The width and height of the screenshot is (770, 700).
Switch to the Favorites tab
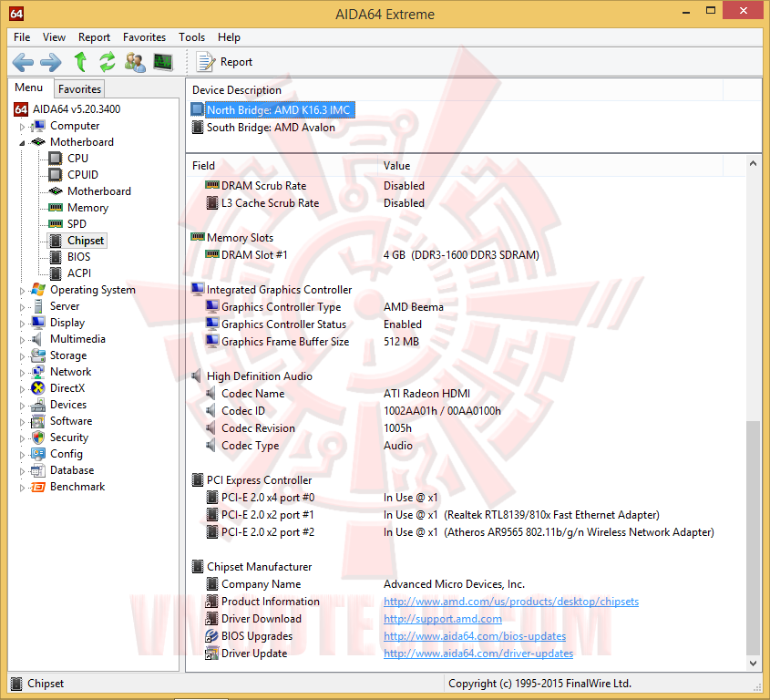pos(79,89)
